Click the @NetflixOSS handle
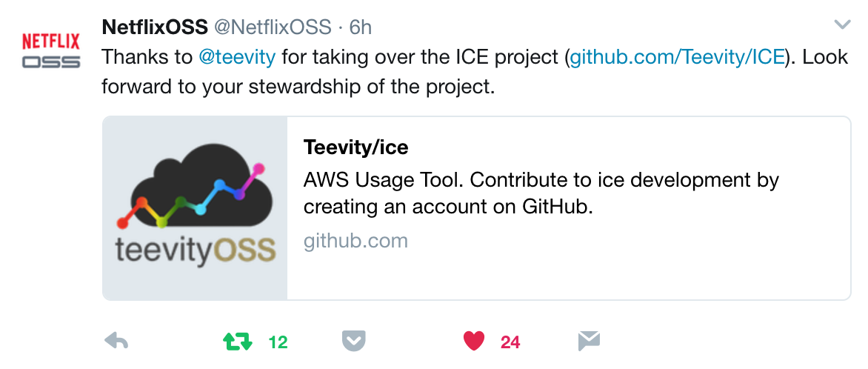The height and width of the screenshot is (369, 868). [x=273, y=27]
